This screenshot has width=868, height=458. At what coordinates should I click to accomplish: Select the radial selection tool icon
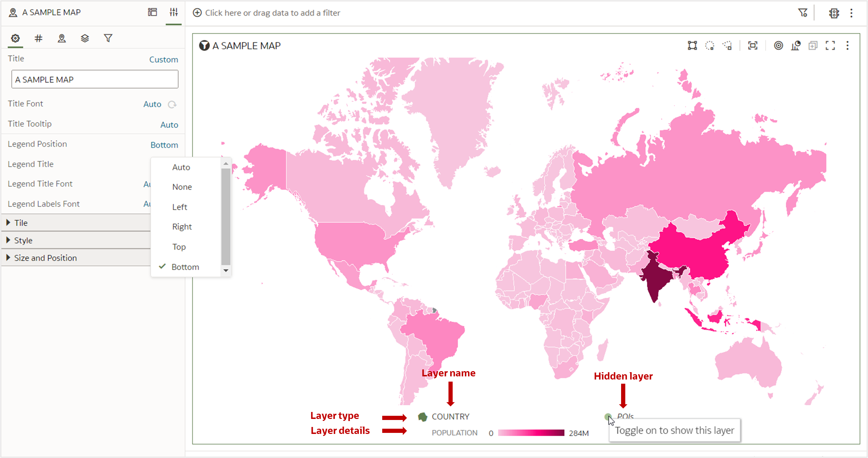point(710,46)
